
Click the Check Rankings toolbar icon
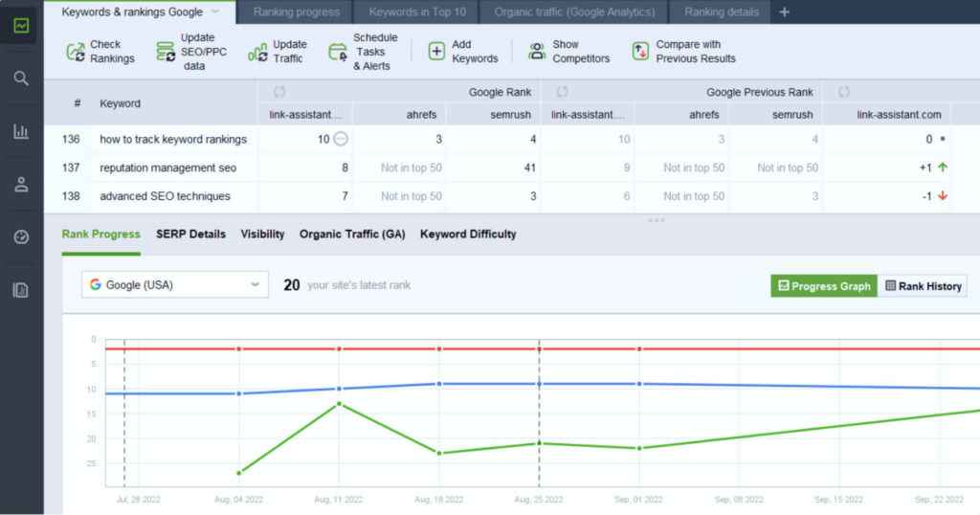point(76,52)
